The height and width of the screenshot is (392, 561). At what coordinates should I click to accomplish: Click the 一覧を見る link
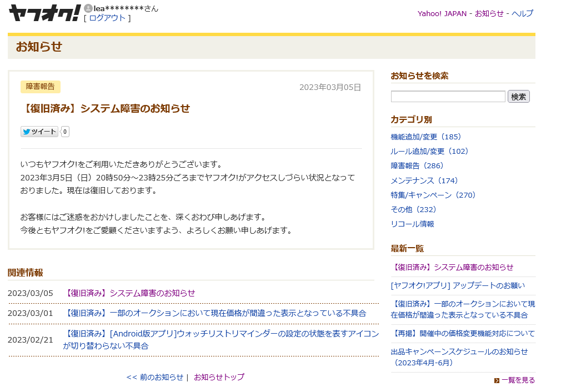(518, 380)
